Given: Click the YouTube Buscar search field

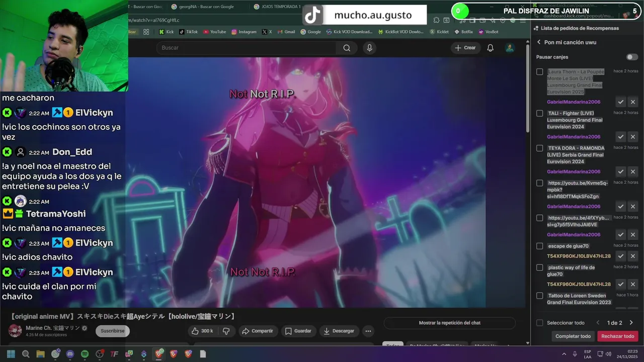Looking at the screenshot, I should click(x=247, y=48).
